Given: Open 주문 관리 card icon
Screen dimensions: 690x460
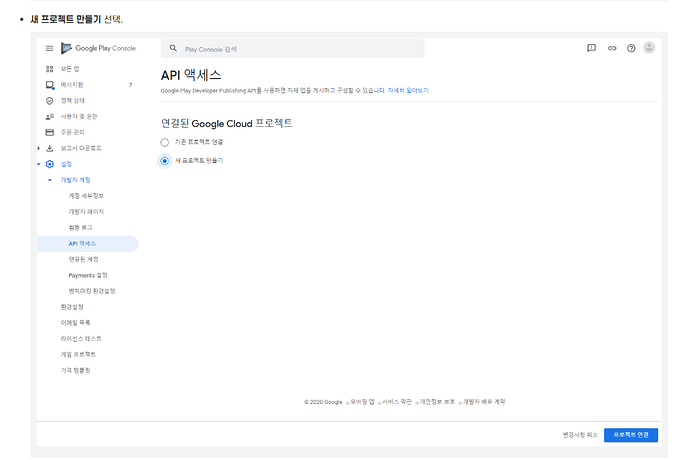Looking at the screenshot, I should click(x=50, y=132).
